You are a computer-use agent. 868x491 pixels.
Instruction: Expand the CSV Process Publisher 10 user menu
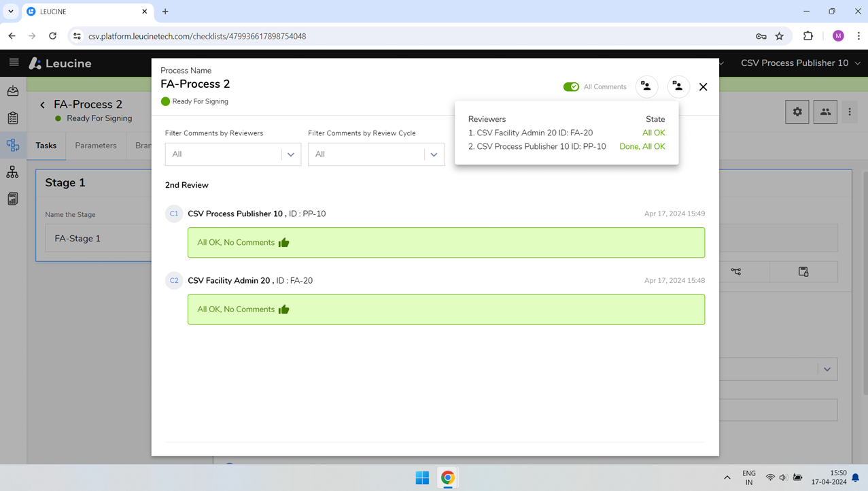click(801, 63)
